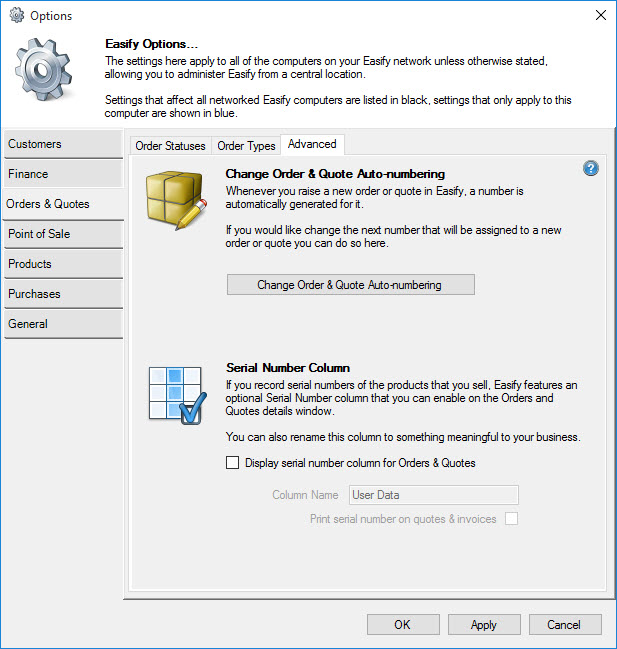This screenshot has width=617, height=649.
Task: Click the Apply button
Action: click(484, 625)
